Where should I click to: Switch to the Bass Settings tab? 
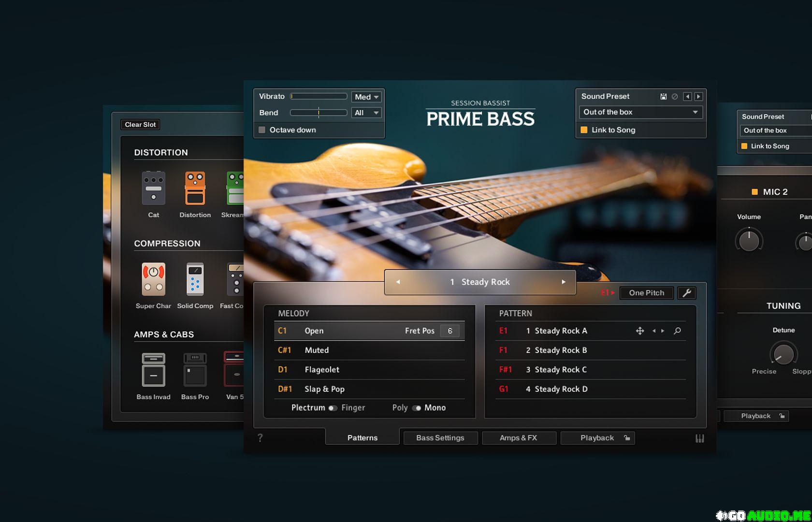pyautogui.click(x=440, y=438)
